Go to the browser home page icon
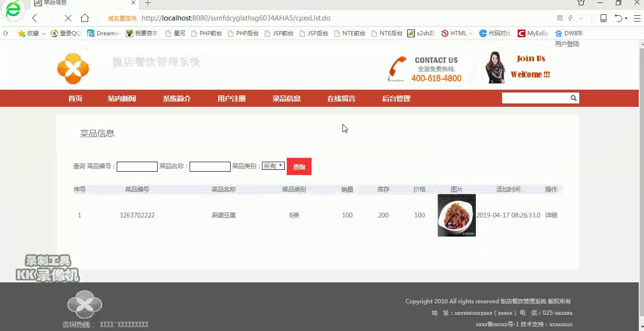The height and width of the screenshot is (331, 644). tap(85, 18)
